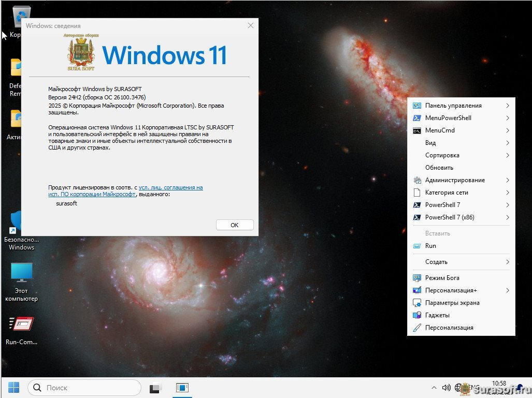Click the volume speaker tray icon
The image size is (532, 398).
(x=446, y=388)
